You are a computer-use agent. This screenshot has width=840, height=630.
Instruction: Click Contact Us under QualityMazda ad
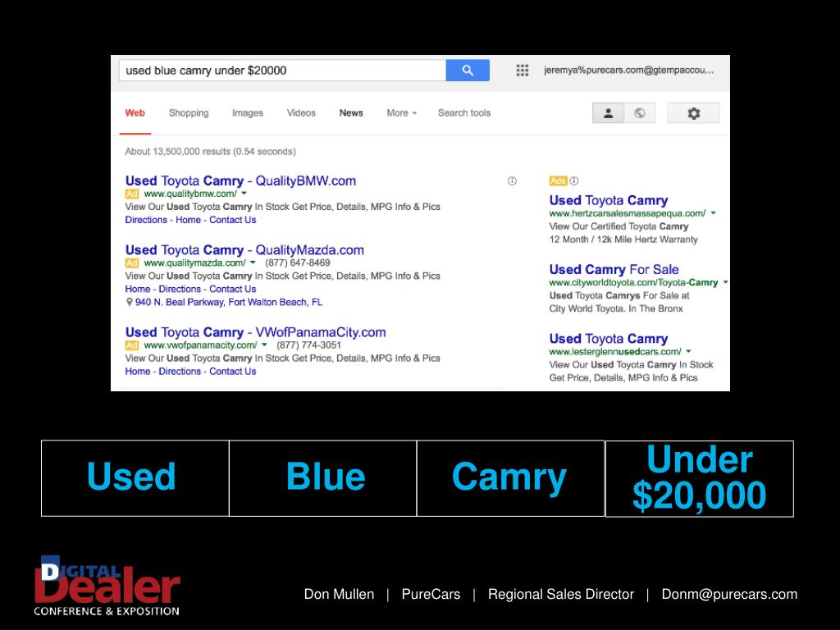pos(232,289)
